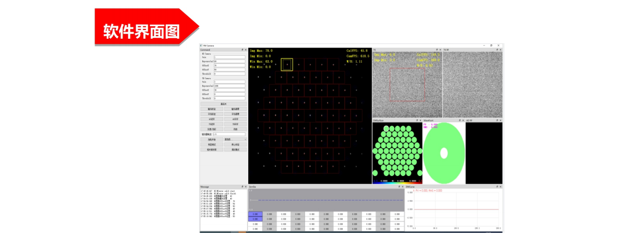Click the HS Camera OffsetY field
Screen dimensions: 644x246
click(x=230, y=69)
